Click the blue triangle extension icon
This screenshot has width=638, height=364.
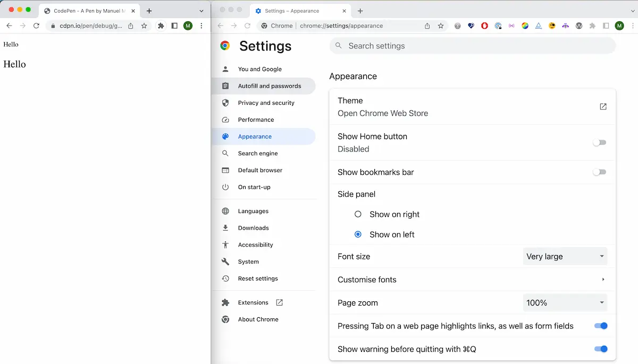click(539, 26)
